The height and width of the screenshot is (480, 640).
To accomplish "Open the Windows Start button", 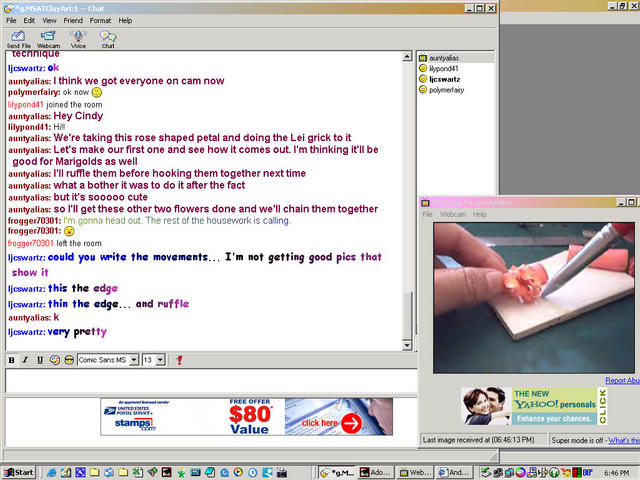I will tap(20, 473).
